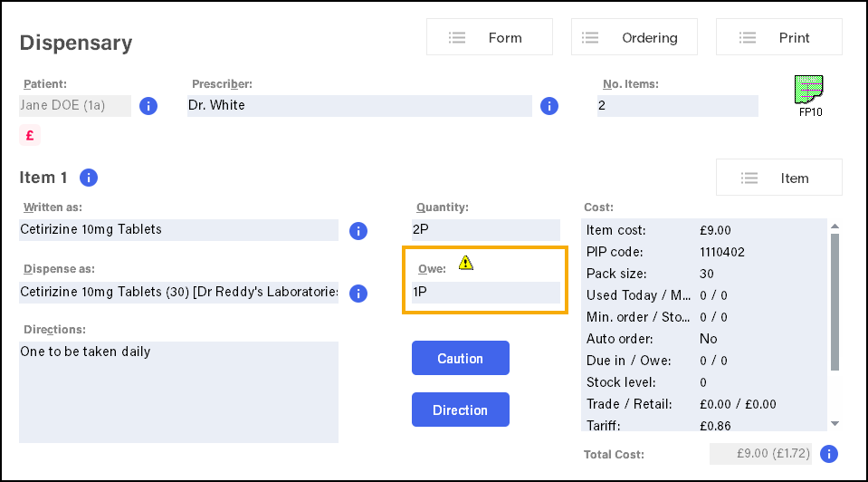The height and width of the screenshot is (482, 868).
Task: Click into the Owe input field
Action: click(x=485, y=293)
